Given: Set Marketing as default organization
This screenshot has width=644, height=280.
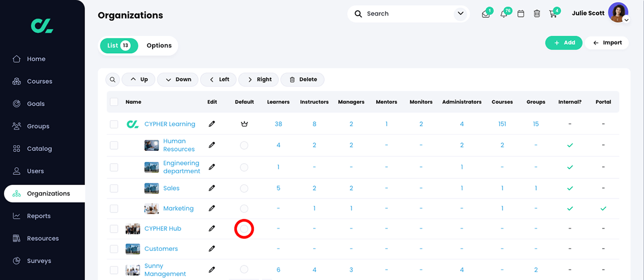Looking at the screenshot, I should pos(244,208).
